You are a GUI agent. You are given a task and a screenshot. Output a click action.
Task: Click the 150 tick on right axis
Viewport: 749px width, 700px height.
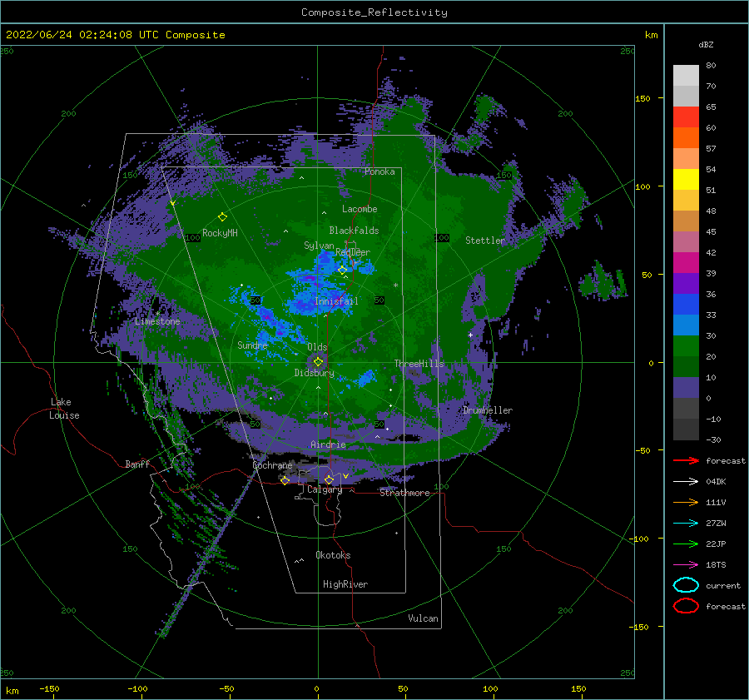[x=642, y=98]
